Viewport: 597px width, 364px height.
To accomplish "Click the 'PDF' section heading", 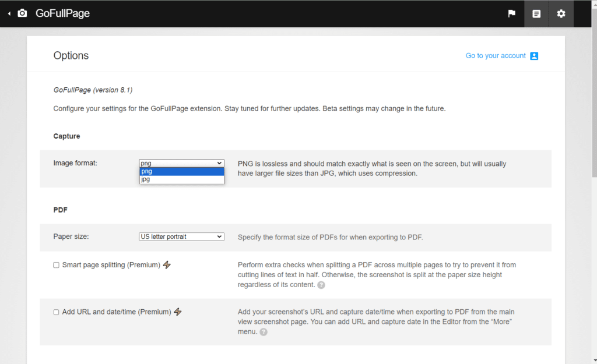I will click(x=60, y=210).
